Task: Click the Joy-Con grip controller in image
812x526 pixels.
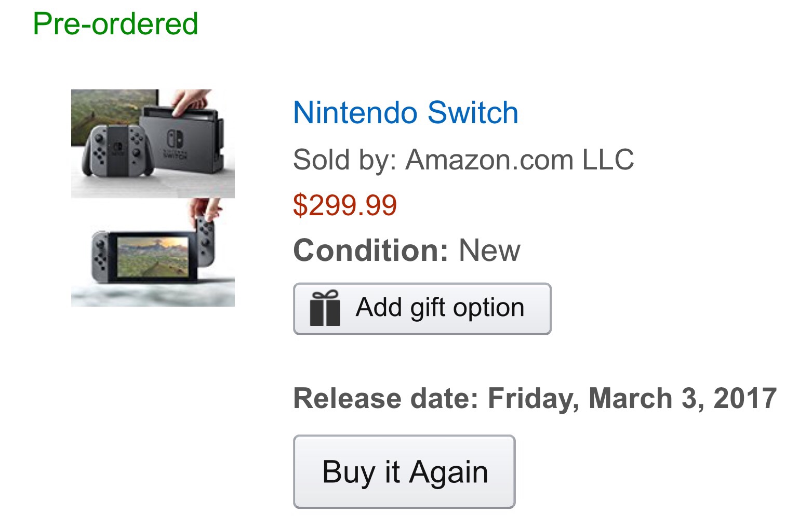Action: (x=116, y=150)
